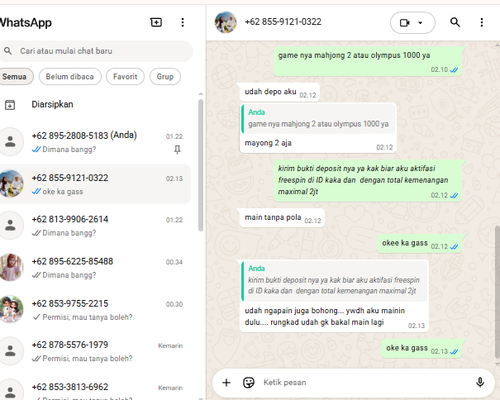Screen dimensions: 500x400
Task: Click the default avatar of the Anda chat
Action: coord(11,142)
